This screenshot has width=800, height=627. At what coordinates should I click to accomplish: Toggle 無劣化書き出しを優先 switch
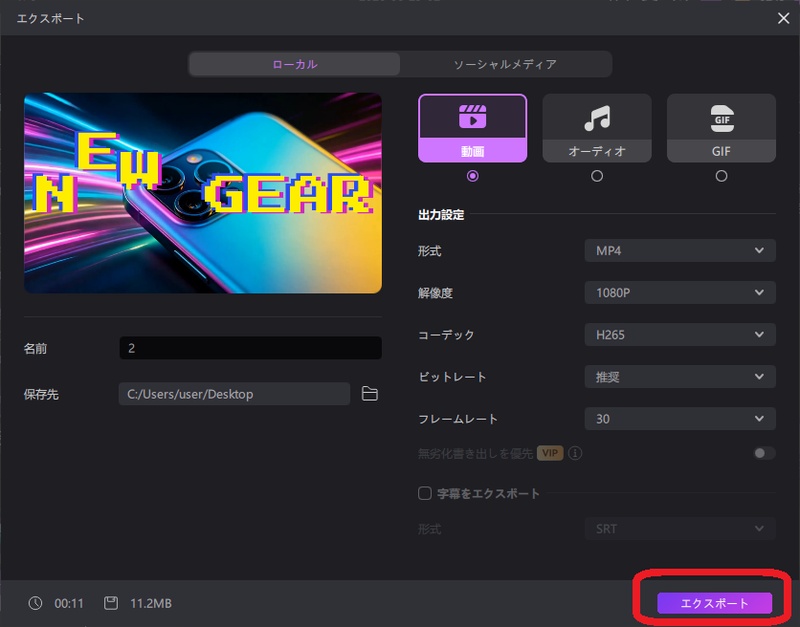tap(764, 453)
